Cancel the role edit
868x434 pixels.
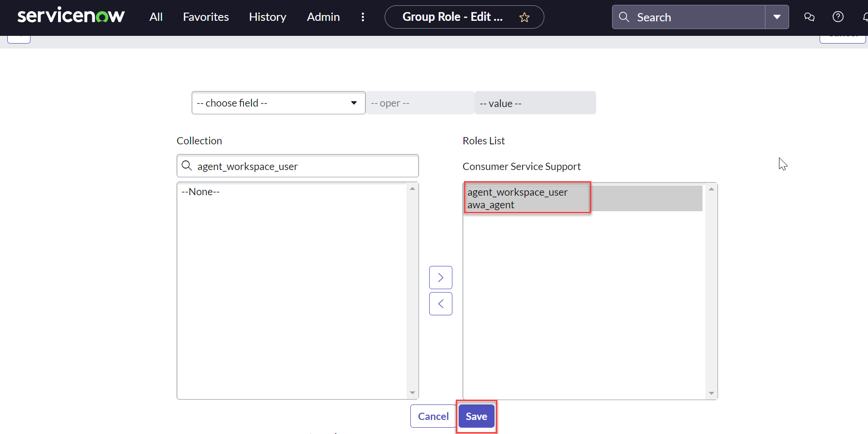(433, 417)
